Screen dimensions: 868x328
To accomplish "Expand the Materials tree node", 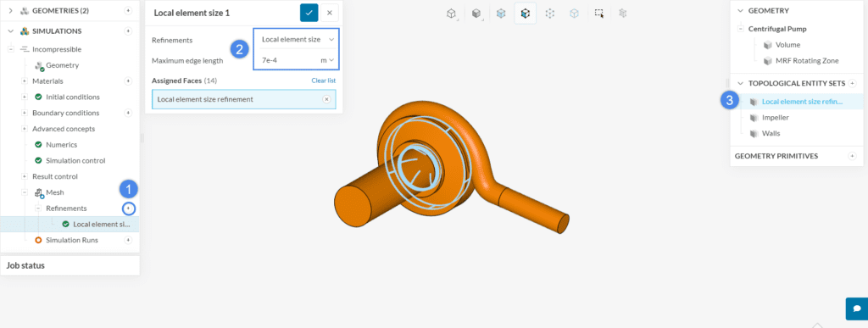I will click(25, 81).
